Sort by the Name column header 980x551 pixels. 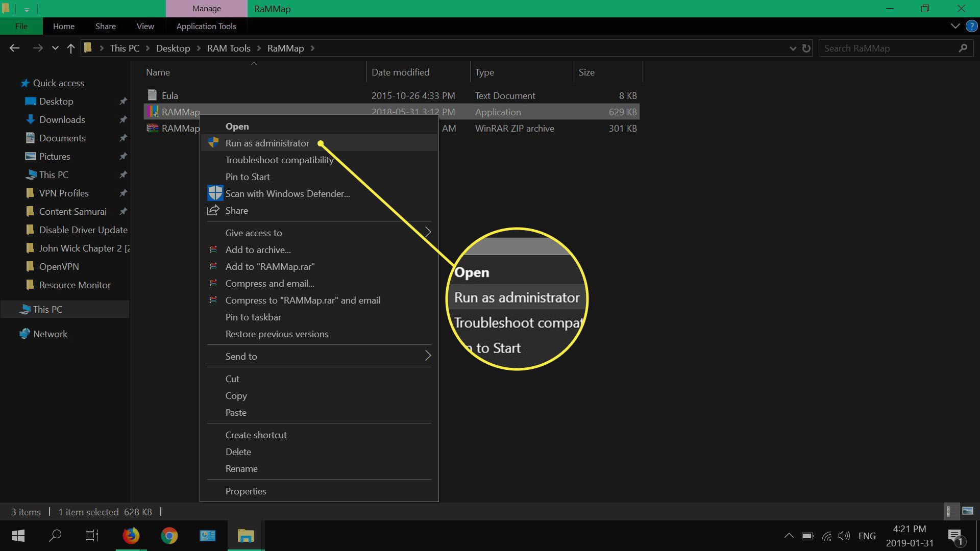click(158, 72)
